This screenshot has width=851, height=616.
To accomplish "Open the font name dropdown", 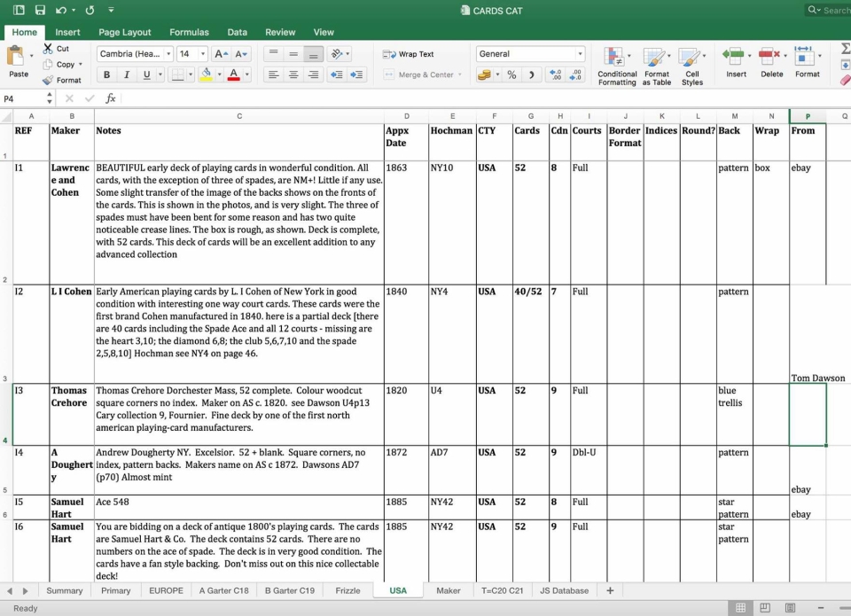I will 168,54.
